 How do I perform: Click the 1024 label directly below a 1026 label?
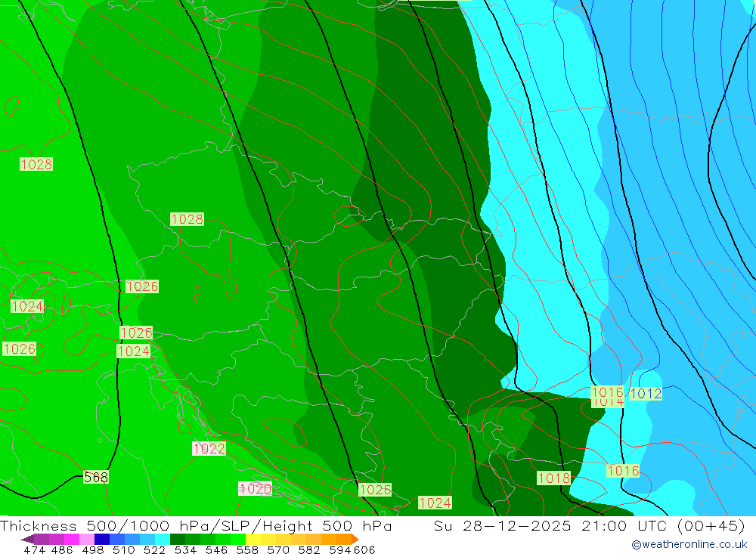point(134,351)
